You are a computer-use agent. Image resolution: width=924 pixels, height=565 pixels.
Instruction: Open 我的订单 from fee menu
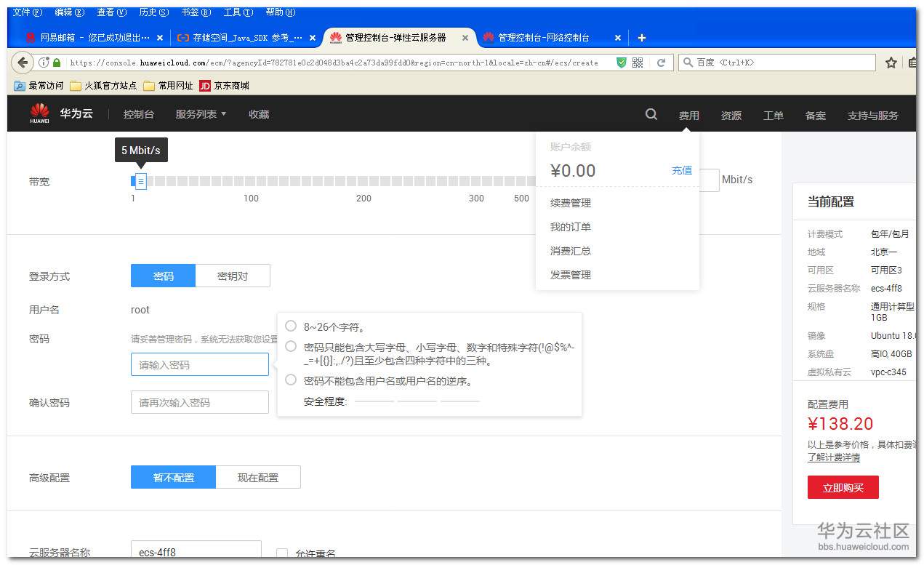pos(571,227)
